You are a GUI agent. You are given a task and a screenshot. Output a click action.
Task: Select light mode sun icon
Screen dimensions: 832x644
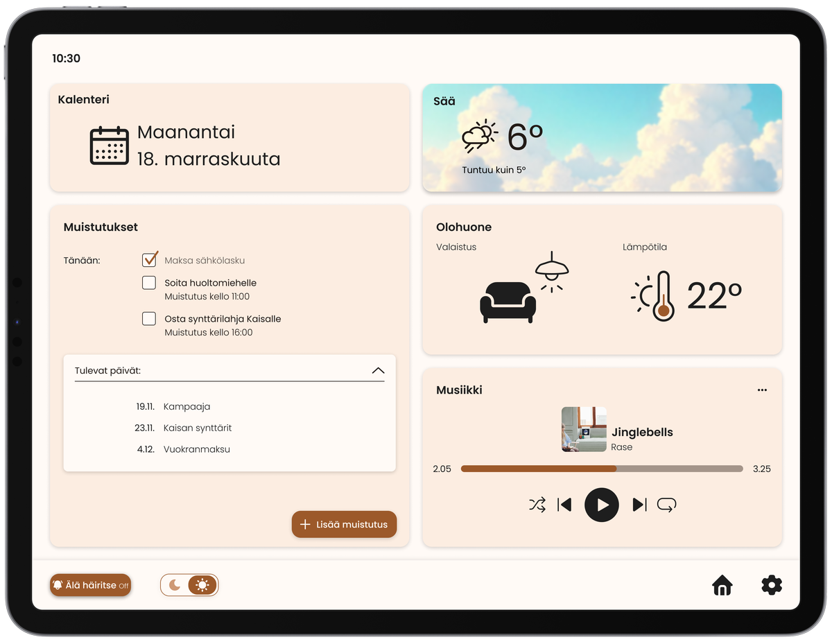point(202,585)
